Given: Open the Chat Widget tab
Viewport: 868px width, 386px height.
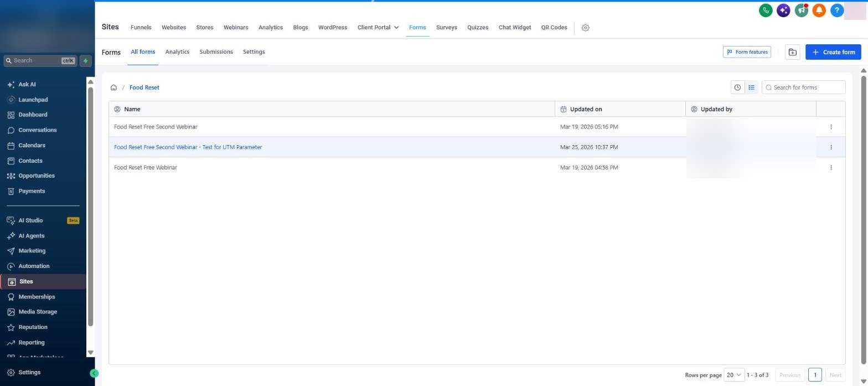Looking at the screenshot, I should [515, 28].
